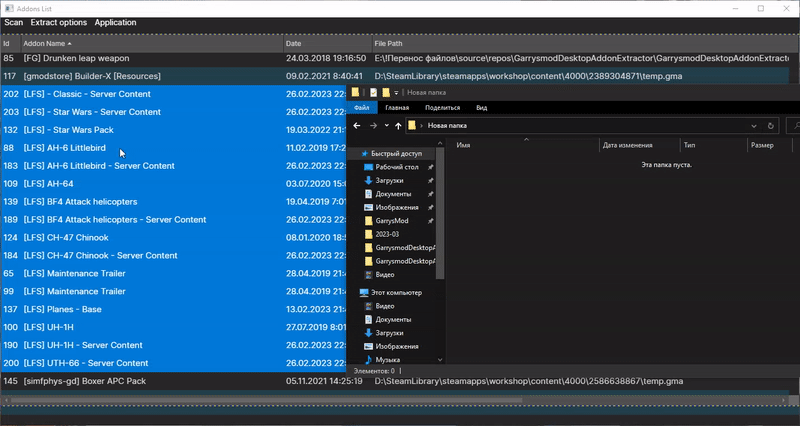This screenshot has width=800, height=426.
Task: Click the pin icon next to Рабочий стол
Action: pos(431,167)
